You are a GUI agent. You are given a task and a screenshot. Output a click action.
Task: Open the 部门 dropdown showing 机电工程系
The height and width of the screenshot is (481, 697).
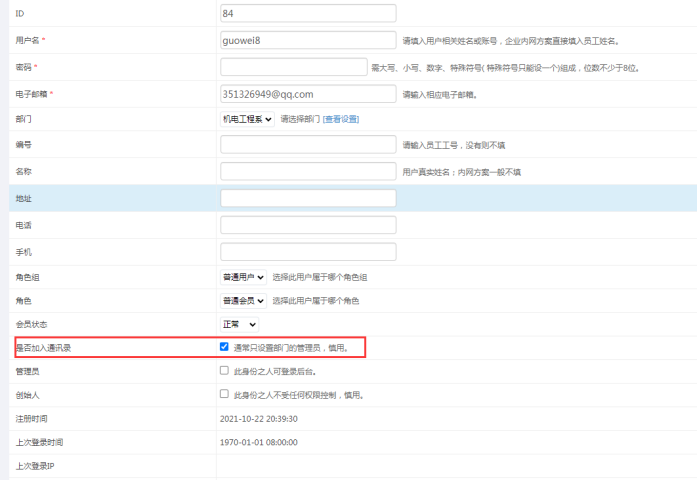pos(247,119)
